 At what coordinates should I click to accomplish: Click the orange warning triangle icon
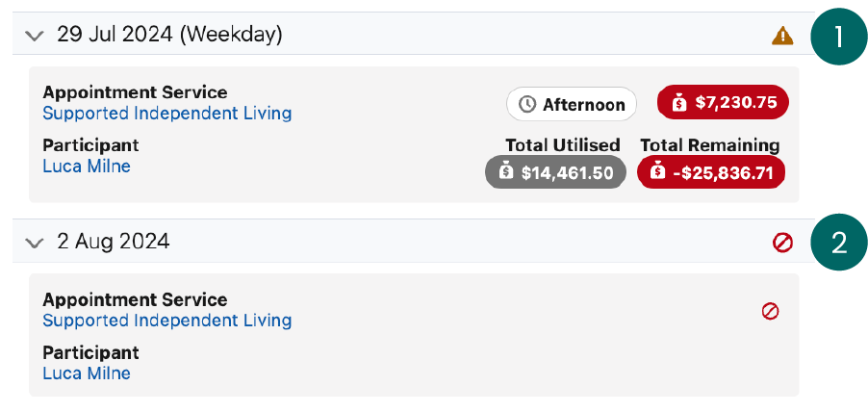click(x=782, y=37)
